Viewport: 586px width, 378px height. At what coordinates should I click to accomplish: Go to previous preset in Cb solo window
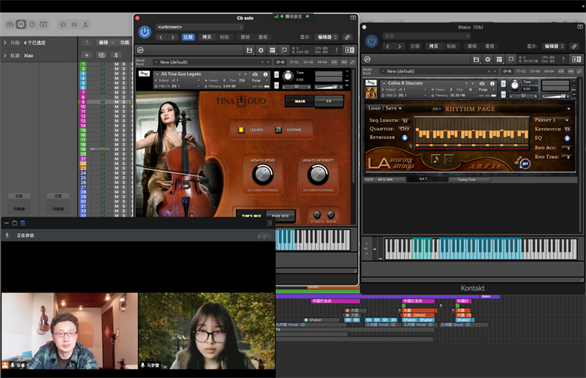click(161, 37)
